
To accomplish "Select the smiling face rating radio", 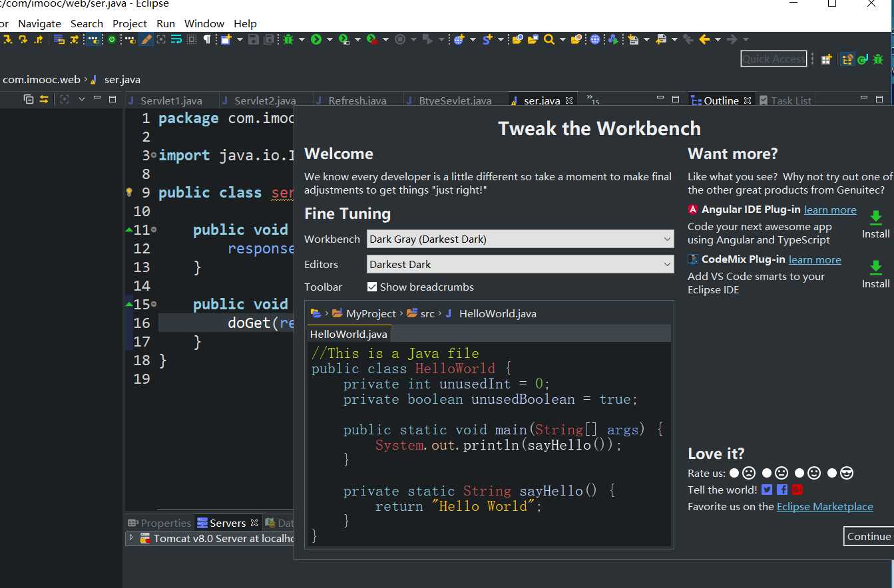I will click(799, 473).
